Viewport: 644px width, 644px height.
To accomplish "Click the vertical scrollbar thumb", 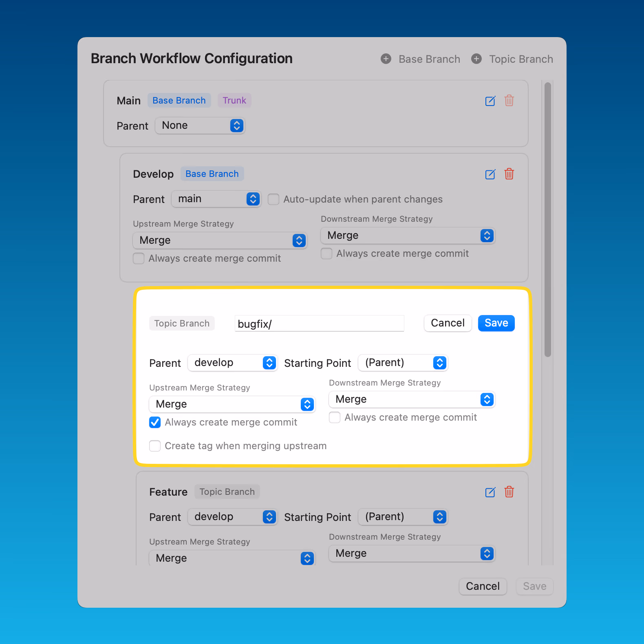I will tap(547, 220).
